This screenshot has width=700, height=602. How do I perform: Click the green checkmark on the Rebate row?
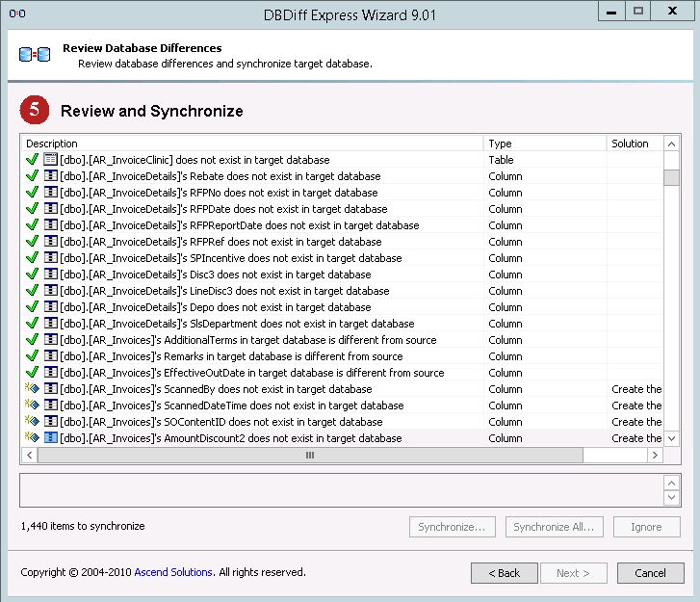coord(33,176)
